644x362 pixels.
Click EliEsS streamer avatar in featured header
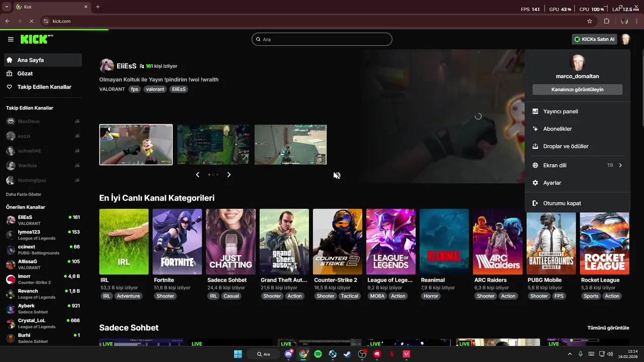tap(107, 66)
